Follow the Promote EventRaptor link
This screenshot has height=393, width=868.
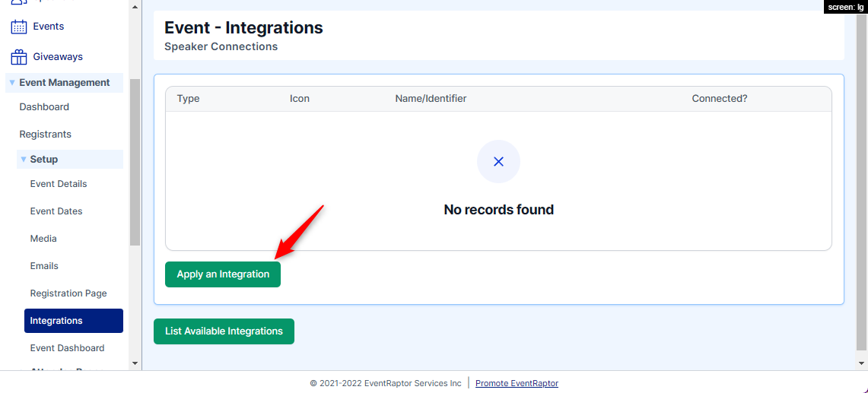[517, 383]
